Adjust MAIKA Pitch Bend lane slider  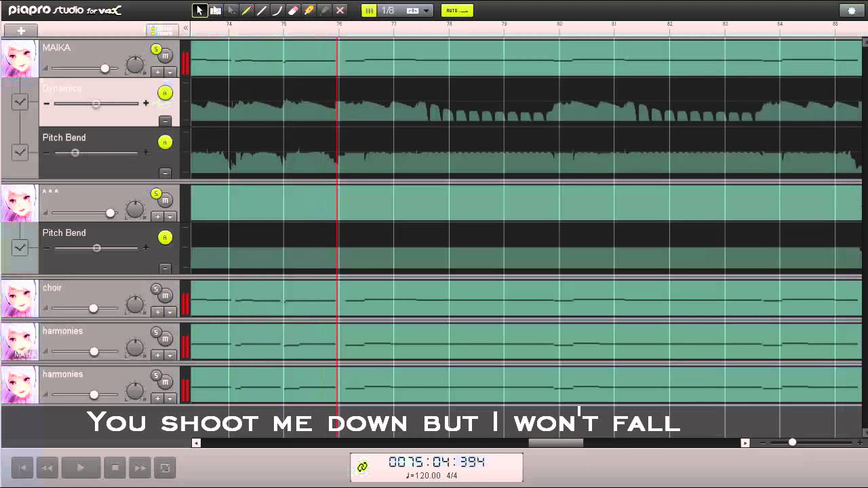[x=75, y=152]
